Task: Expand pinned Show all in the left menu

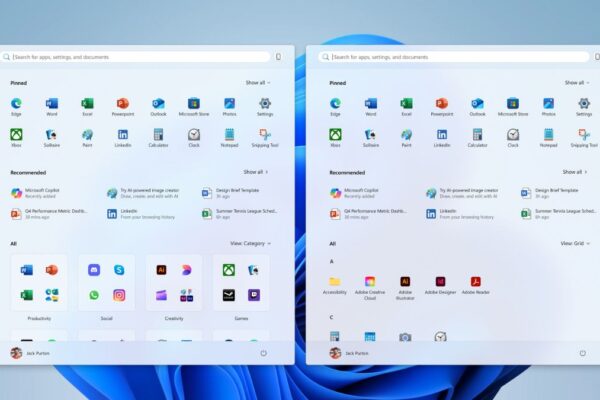Action: [257, 83]
